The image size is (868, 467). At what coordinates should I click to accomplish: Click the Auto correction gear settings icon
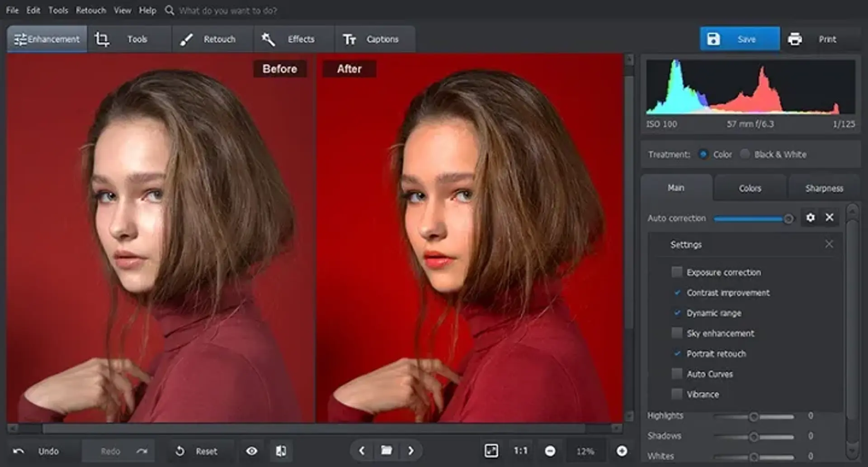tap(810, 218)
